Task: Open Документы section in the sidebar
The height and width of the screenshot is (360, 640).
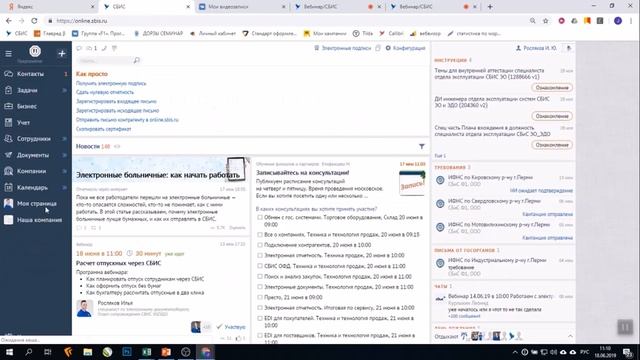Action: pyautogui.click(x=33, y=155)
